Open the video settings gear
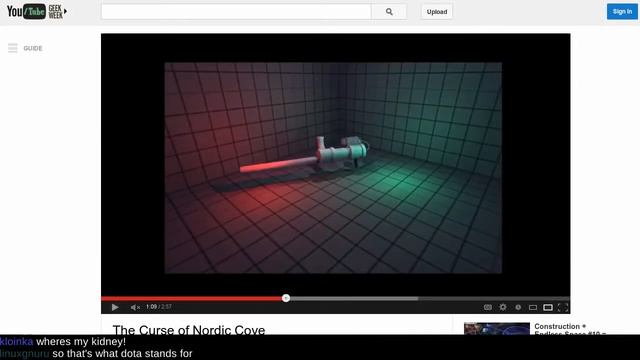Screen dimensions: 640x360 (x=503, y=307)
